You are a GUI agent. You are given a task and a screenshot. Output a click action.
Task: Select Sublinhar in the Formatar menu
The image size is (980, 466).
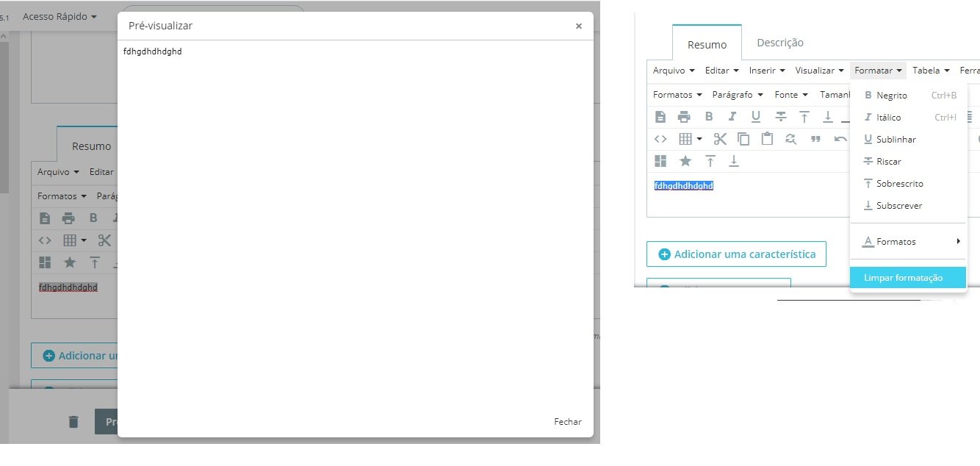907,140
